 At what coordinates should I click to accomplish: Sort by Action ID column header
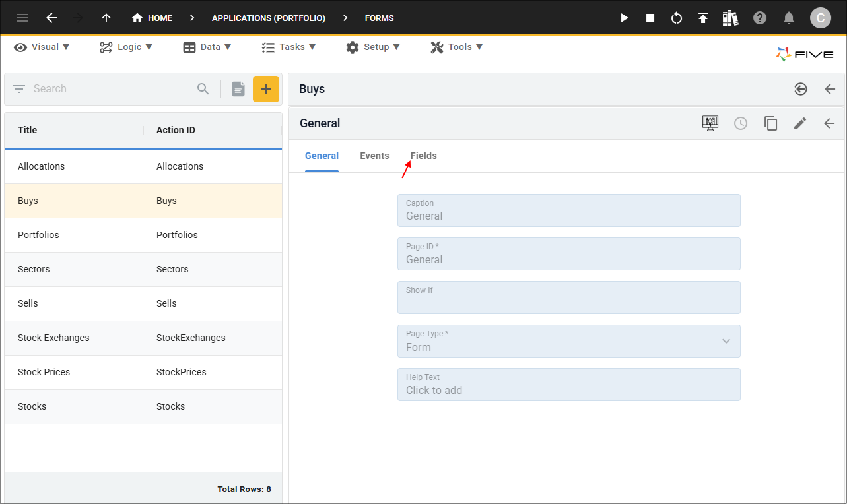coord(176,130)
